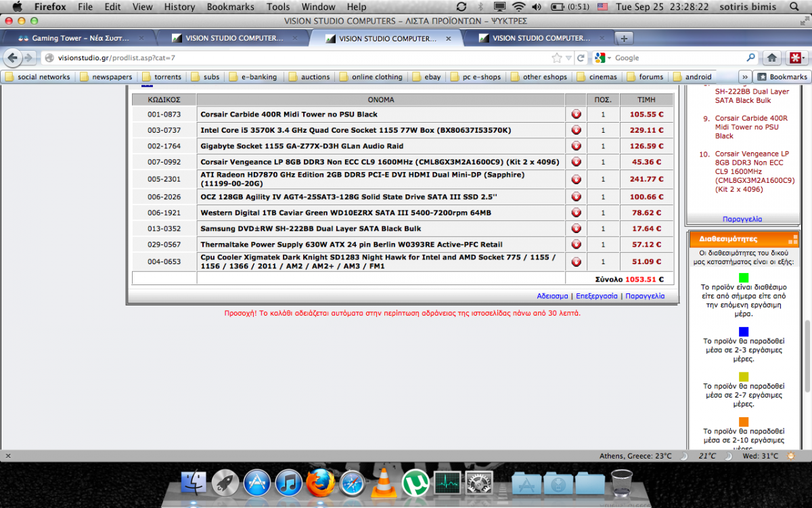Open a new tab with plus
812x508 pixels.
(x=624, y=38)
